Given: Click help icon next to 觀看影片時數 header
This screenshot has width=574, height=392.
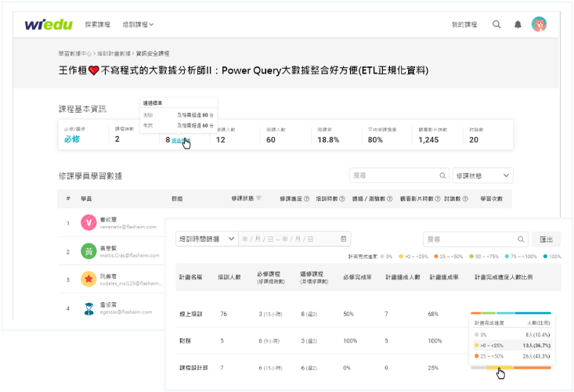Looking at the screenshot, I should [438, 199].
